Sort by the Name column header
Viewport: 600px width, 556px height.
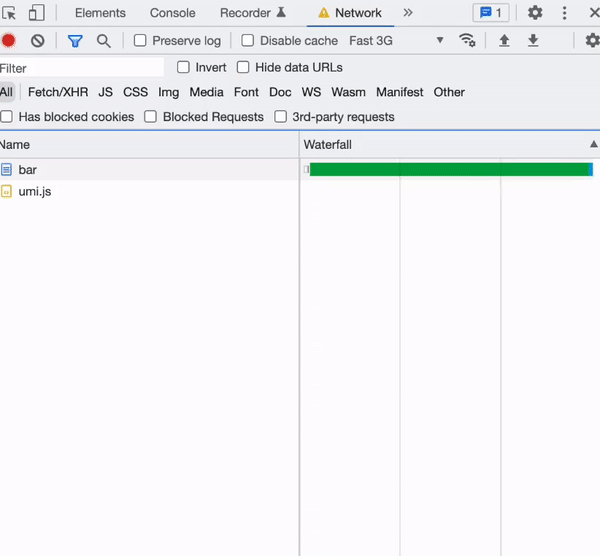[149, 145]
